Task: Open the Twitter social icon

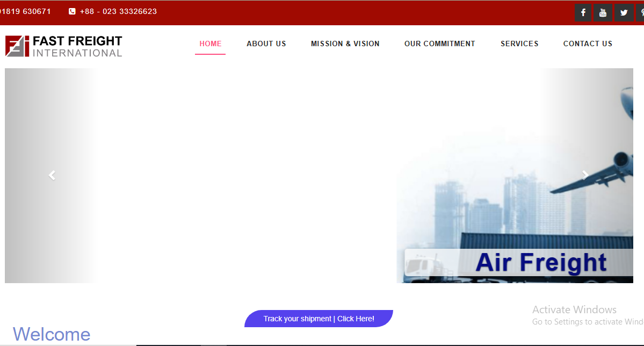Action: click(623, 13)
